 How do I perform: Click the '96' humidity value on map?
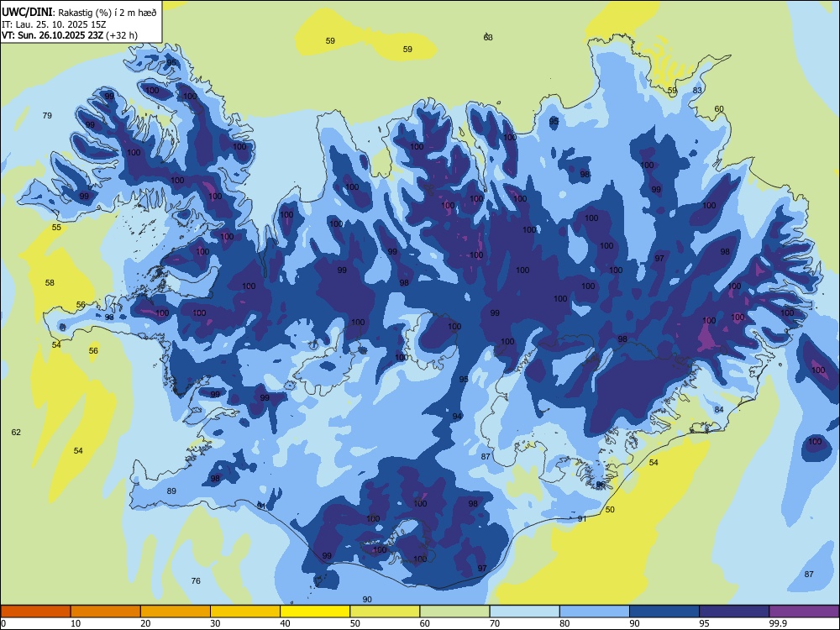601,485
